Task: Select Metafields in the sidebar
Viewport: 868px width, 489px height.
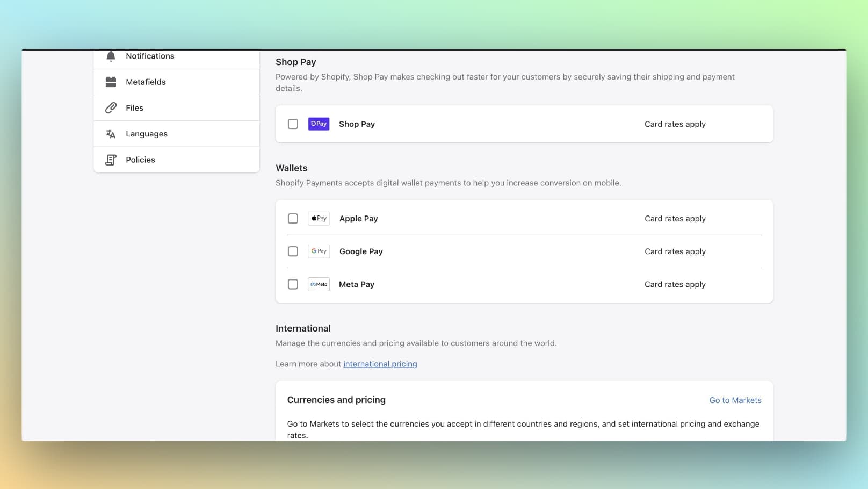Action: pos(146,82)
